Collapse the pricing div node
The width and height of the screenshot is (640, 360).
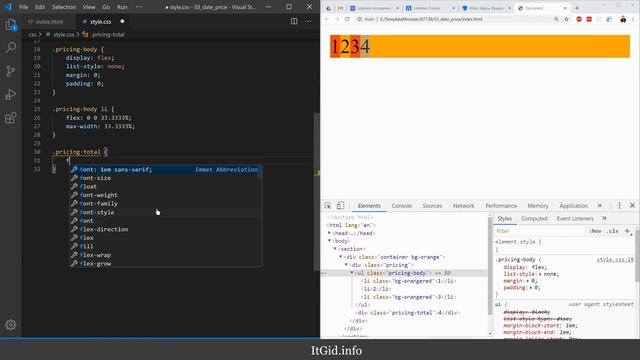point(347,264)
